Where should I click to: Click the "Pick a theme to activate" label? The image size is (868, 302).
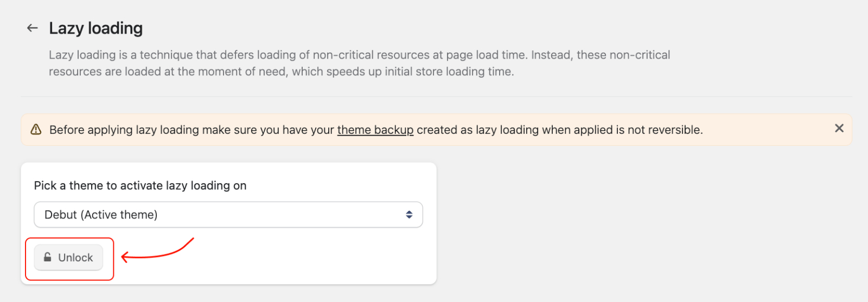tap(140, 185)
